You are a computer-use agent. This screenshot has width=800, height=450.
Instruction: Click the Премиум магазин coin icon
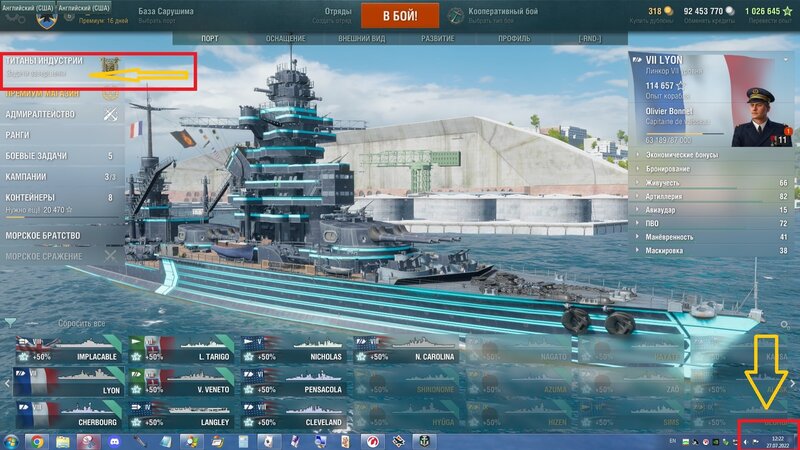pyautogui.click(x=110, y=94)
